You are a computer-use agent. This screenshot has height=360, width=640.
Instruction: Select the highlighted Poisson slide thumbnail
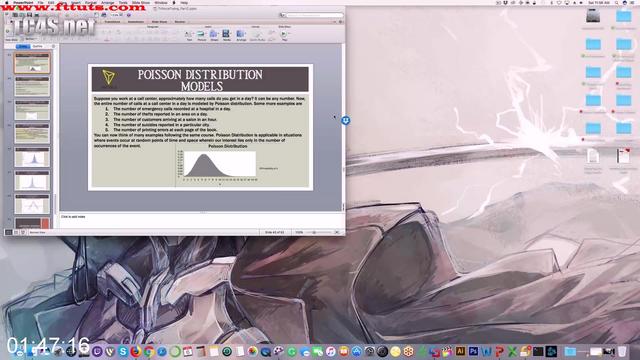coord(32,63)
